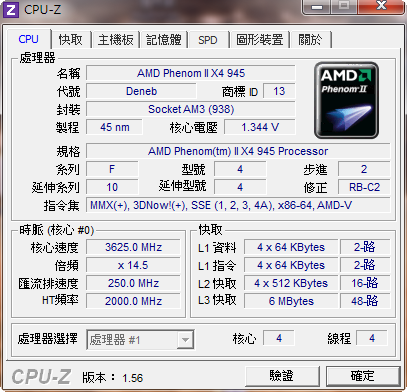407x392 pixels.
Task: Click the name field AMD Phenom II X4 945
Action: (x=191, y=73)
